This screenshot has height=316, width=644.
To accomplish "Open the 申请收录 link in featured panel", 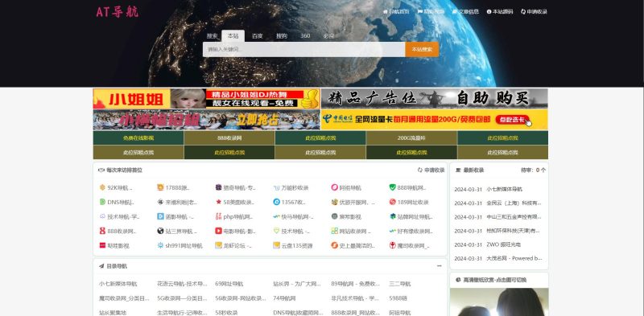I will 431,170.
